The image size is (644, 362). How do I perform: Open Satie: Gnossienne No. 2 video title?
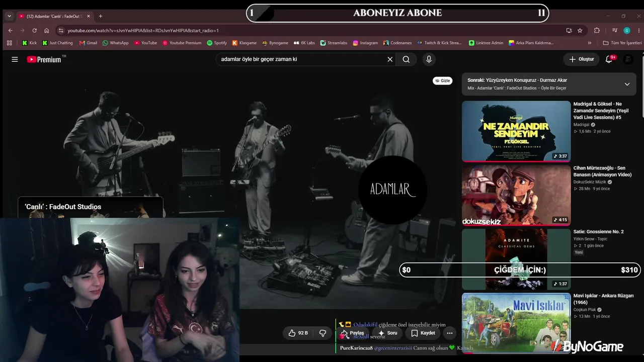[x=599, y=232]
